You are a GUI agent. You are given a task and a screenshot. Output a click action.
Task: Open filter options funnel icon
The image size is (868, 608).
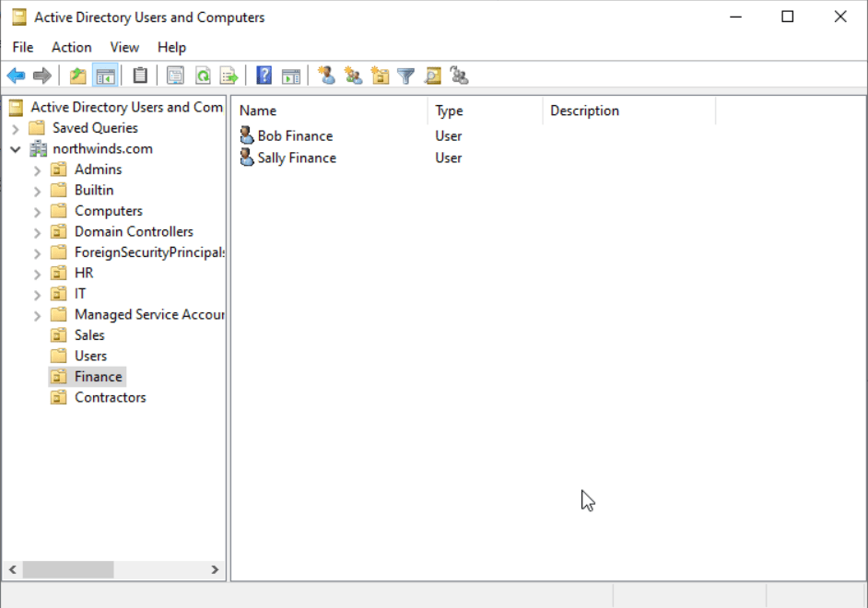pos(405,76)
